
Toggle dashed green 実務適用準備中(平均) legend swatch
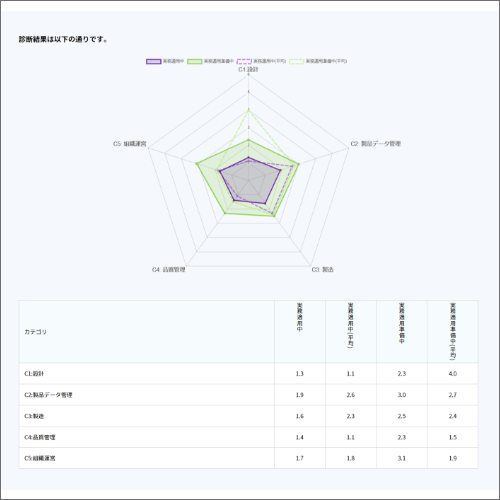[297, 61]
